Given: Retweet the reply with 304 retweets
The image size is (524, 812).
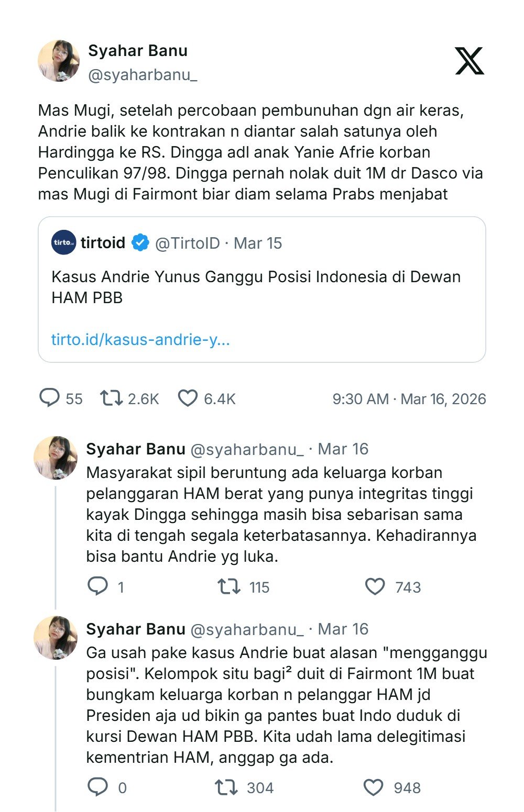Looking at the screenshot, I should pyautogui.click(x=226, y=787).
